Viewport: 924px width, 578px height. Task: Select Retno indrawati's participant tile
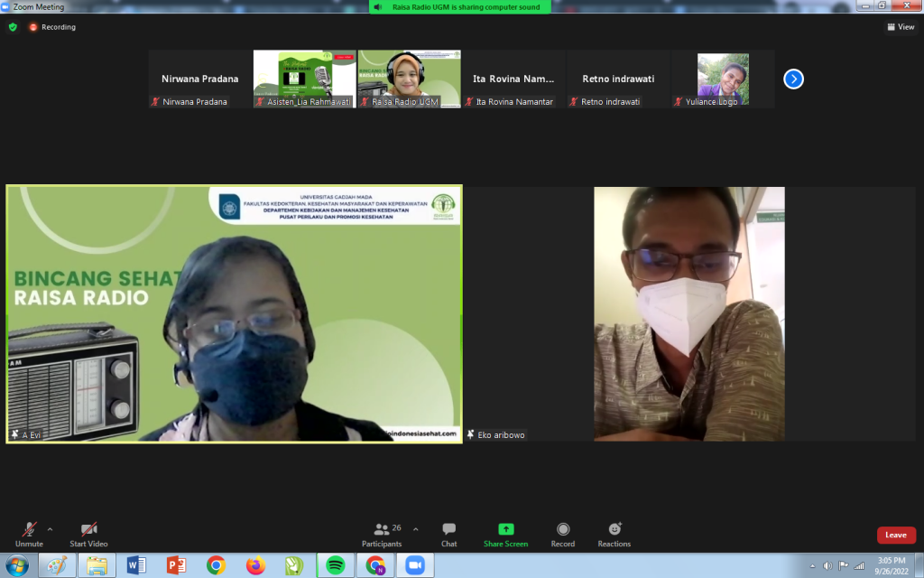coord(618,79)
